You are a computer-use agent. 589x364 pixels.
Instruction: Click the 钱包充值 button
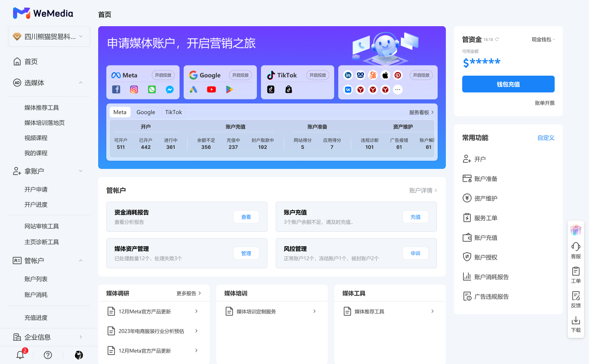coord(508,84)
